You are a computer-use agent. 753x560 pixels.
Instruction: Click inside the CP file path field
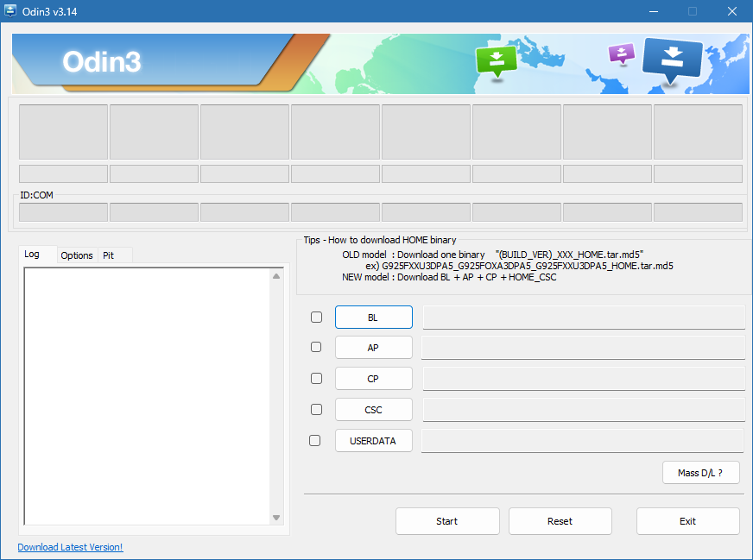click(584, 379)
